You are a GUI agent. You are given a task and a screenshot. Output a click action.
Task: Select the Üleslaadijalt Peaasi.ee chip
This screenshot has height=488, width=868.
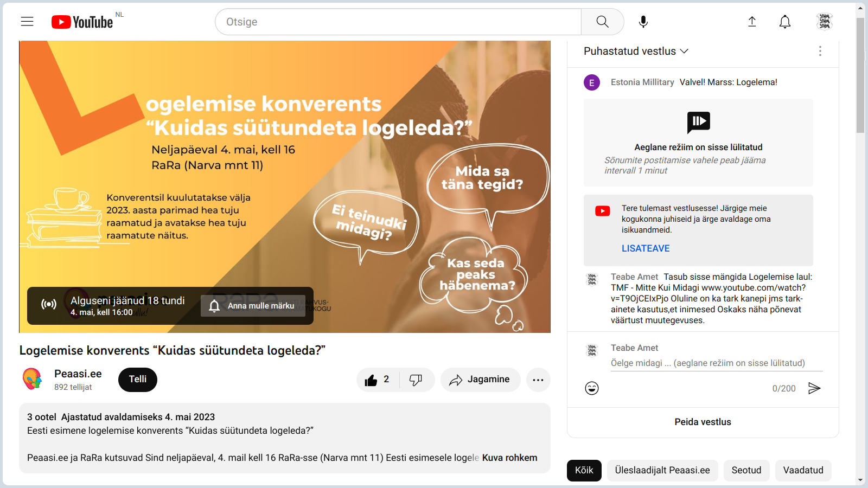(662, 470)
